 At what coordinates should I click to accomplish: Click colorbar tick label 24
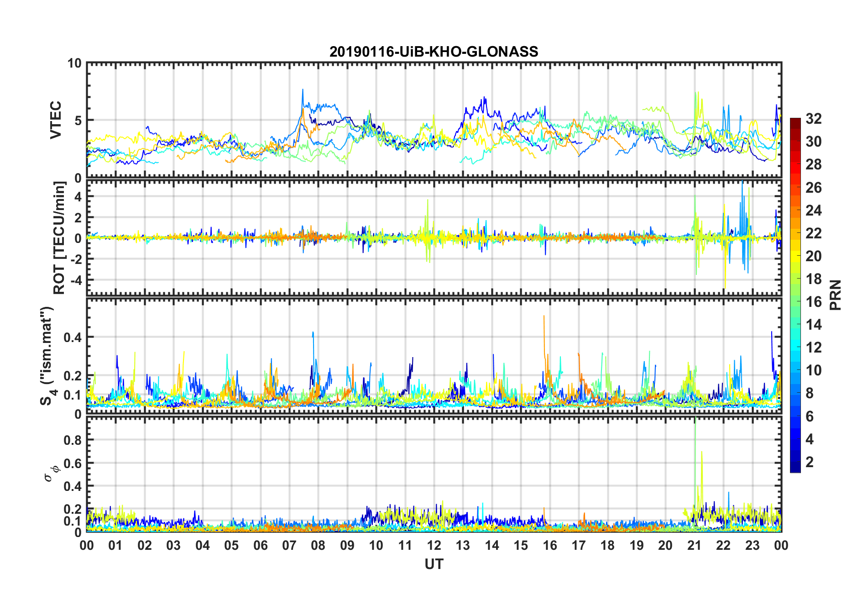[814, 210]
